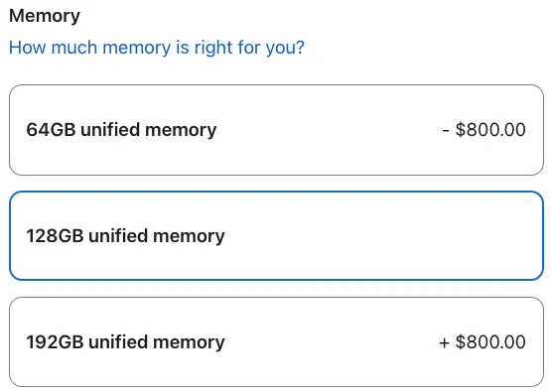Click empty middle area of the 192GB card
This screenshot has height=392, width=552.
tap(331, 342)
